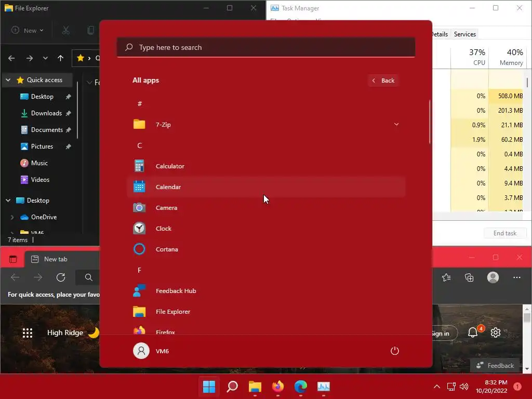Image resolution: width=532 pixels, height=399 pixels.
Task: Open Calculator from the All apps list
Action: tap(266, 166)
